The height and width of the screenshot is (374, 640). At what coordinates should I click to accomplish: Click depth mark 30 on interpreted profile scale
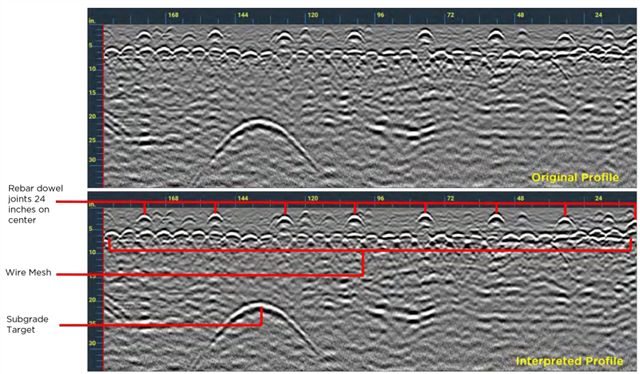tap(93, 343)
